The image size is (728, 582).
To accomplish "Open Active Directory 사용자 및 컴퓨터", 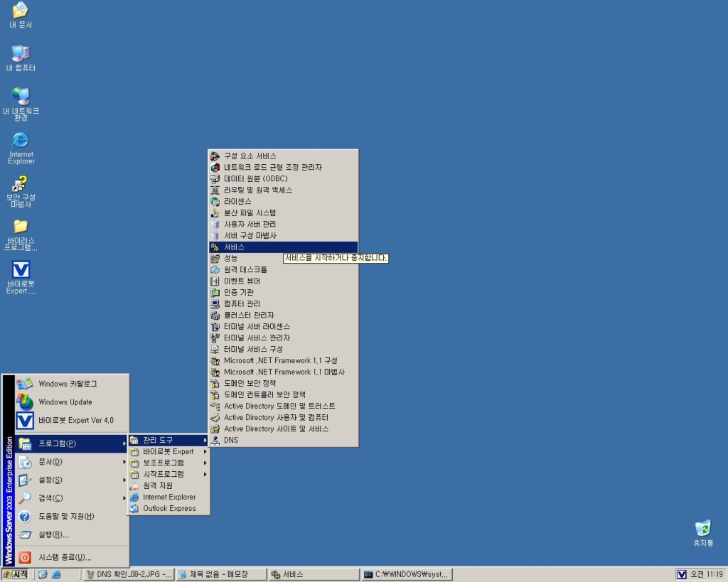I will point(283,417).
